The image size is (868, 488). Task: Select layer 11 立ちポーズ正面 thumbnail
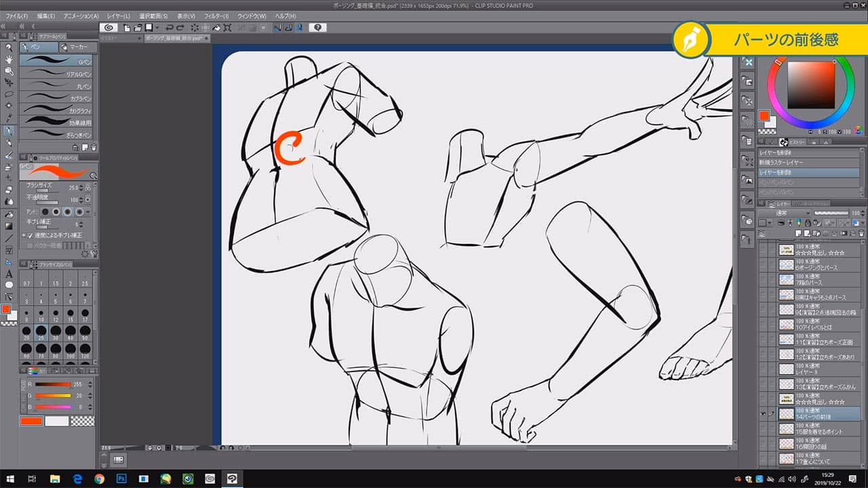tap(786, 339)
